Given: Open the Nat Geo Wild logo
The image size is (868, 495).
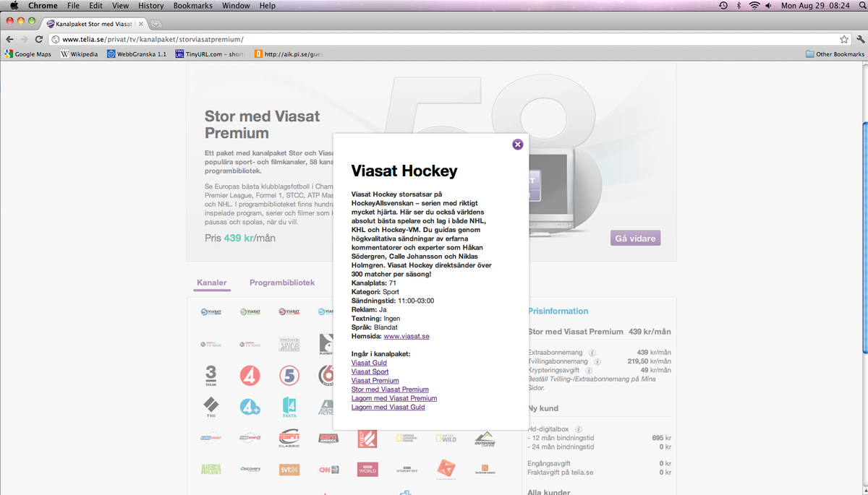Looking at the screenshot, I should 446,438.
